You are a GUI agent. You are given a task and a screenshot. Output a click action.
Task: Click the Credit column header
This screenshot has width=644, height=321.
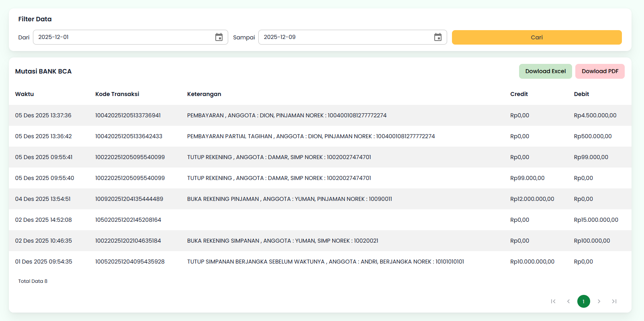519,94
